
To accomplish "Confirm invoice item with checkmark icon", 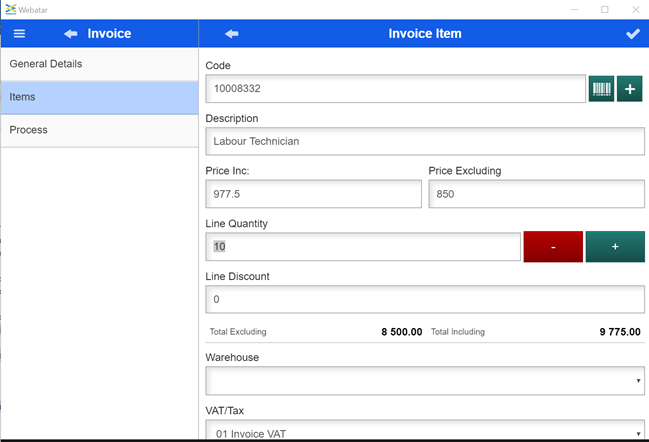I will 632,34.
